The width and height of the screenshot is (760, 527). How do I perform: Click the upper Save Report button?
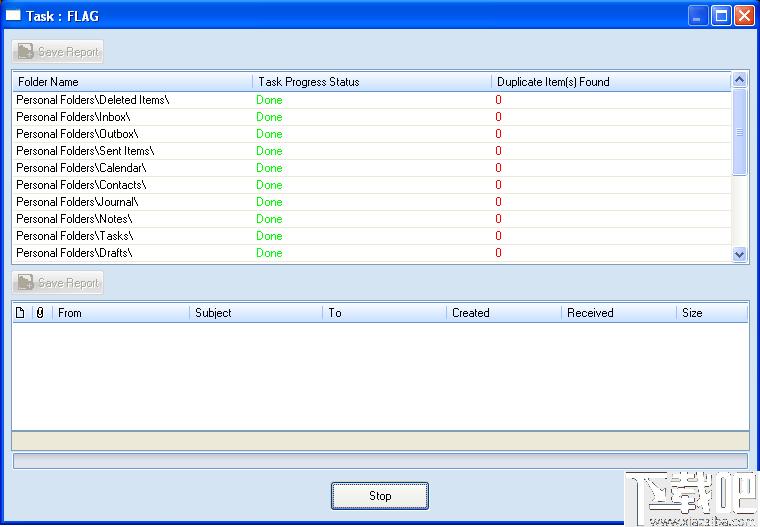58,51
